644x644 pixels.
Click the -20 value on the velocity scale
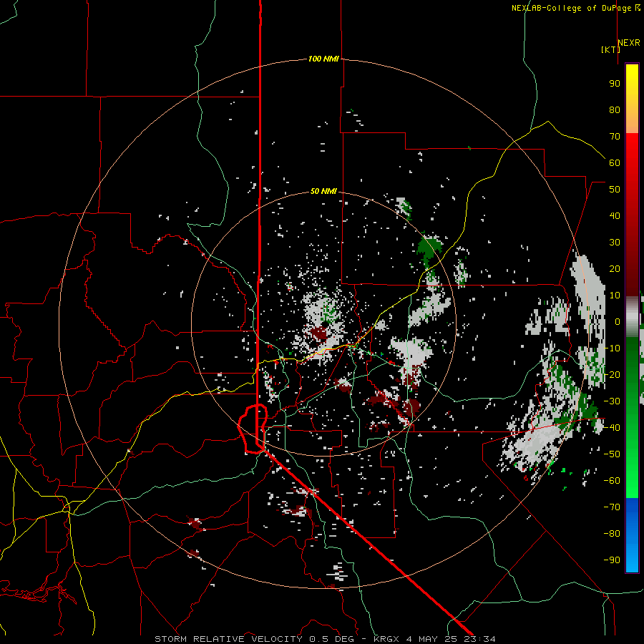click(x=612, y=374)
